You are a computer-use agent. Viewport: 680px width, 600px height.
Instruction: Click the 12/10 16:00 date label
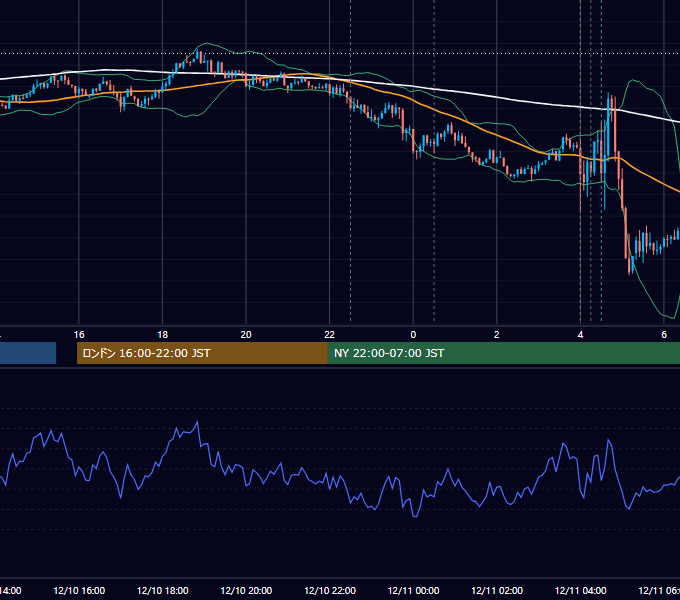click(79, 591)
